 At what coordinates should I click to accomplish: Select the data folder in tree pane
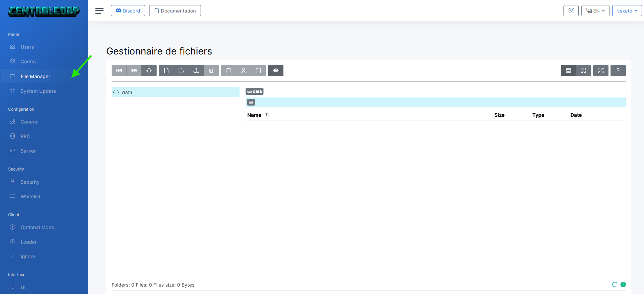(x=127, y=92)
